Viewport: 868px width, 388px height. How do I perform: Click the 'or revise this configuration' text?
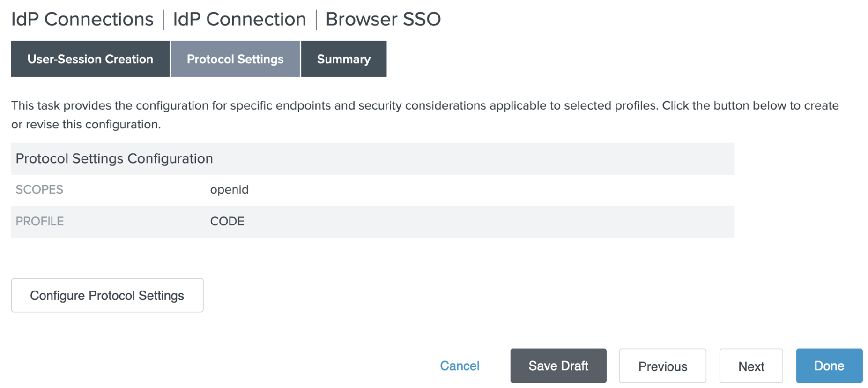click(x=86, y=125)
